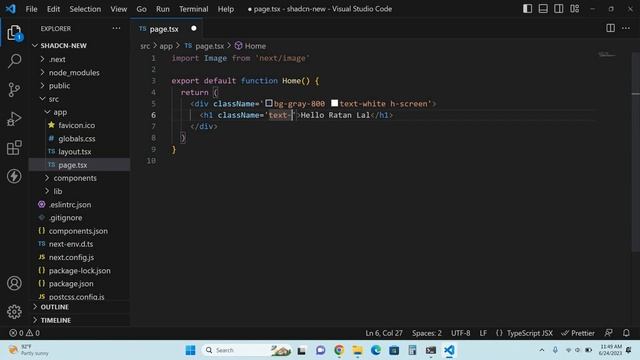The width and height of the screenshot is (640, 360).
Task: Open the Selection menu
Action: (85, 9)
